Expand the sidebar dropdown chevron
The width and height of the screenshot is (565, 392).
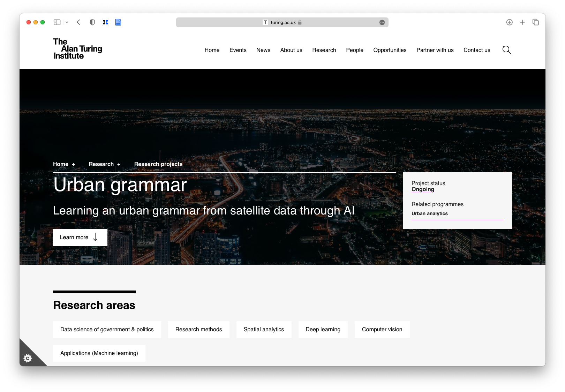(x=67, y=22)
